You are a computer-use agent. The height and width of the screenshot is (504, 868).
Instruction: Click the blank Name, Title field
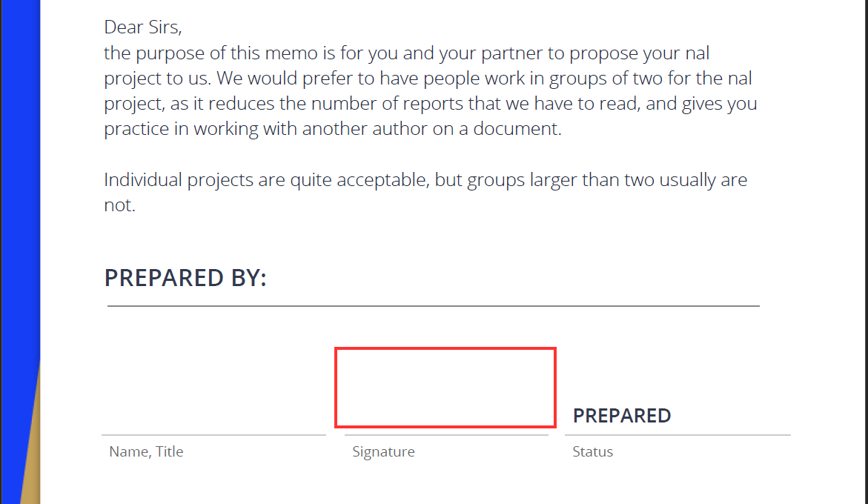pos(213,408)
